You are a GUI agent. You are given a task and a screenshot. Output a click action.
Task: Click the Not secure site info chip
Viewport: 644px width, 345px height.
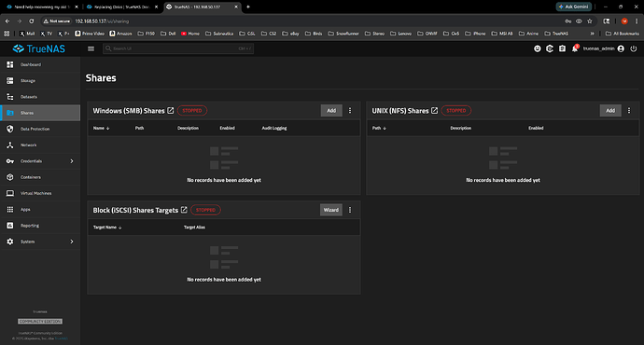tap(57, 21)
